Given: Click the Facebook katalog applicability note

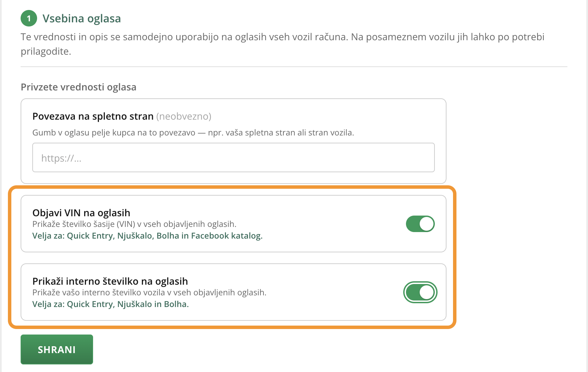Looking at the screenshot, I should click(x=147, y=236).
